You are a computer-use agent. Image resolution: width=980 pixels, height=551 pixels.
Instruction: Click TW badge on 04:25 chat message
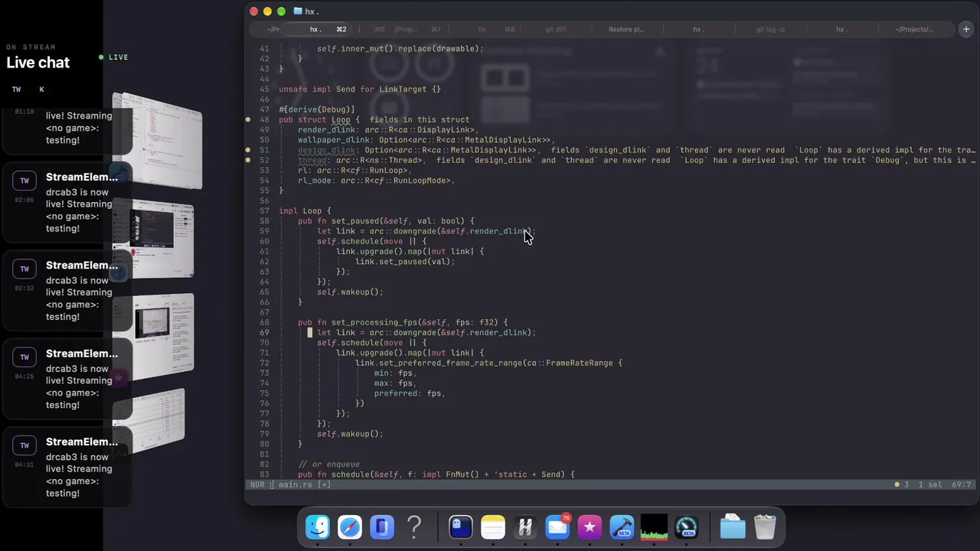(x=24, y=357)
